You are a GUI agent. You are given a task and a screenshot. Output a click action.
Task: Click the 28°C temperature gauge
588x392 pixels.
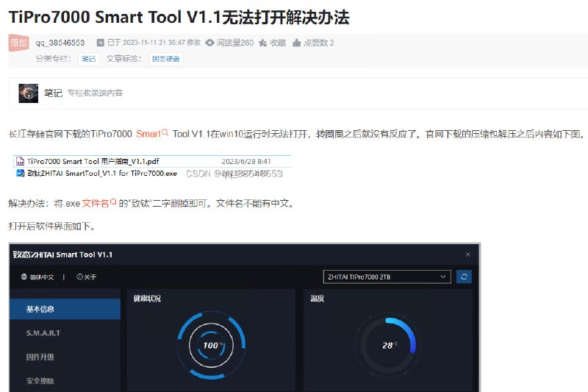389,345
